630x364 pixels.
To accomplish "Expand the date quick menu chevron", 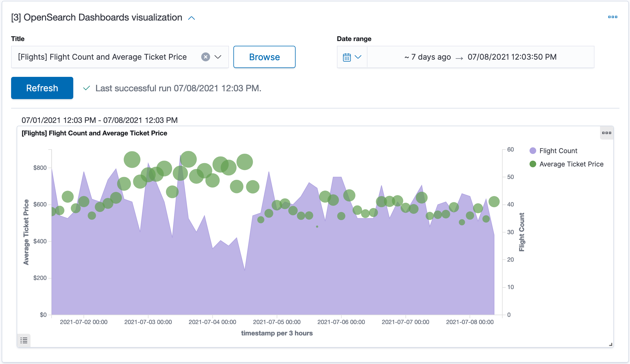I will click(x=358, y=57).
